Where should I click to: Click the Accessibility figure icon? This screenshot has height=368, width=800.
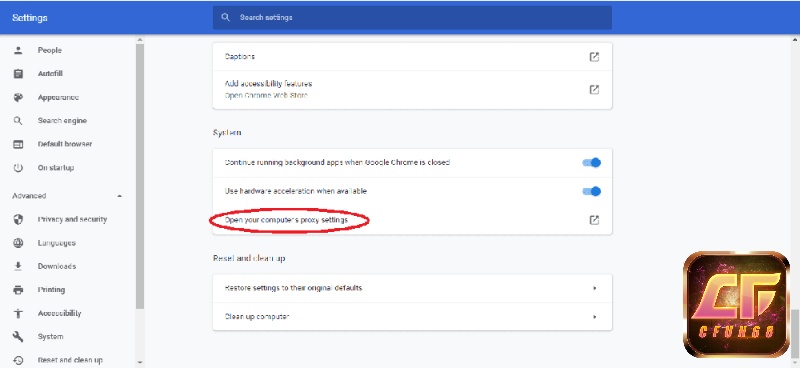(x=18, y=313)
